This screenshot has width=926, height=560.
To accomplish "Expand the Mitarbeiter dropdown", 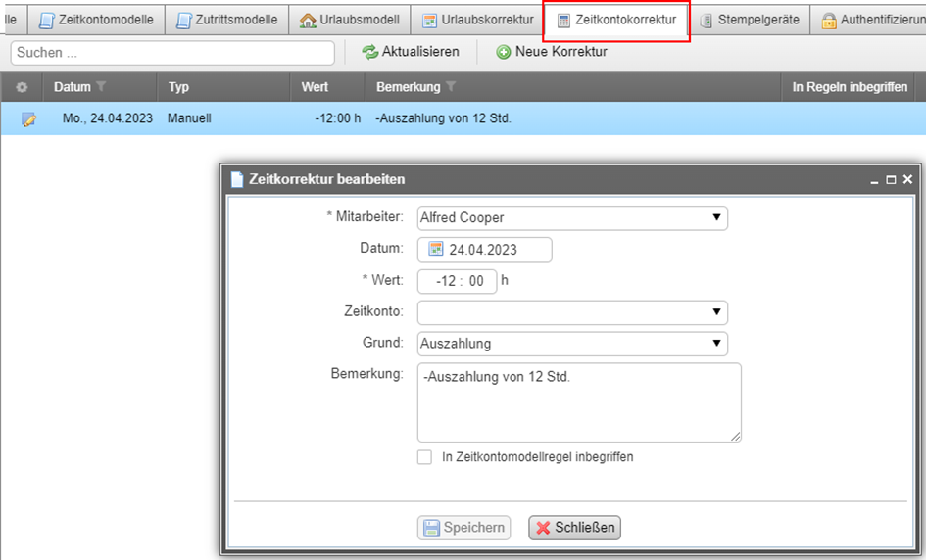I will point(717,217).
